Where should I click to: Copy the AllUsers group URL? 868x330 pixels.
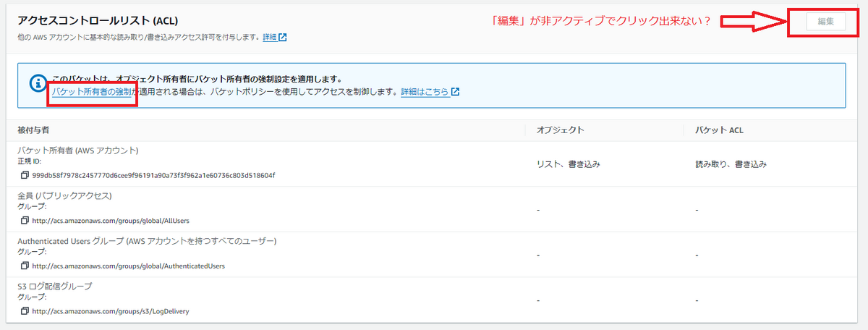(x=25, y=220)
